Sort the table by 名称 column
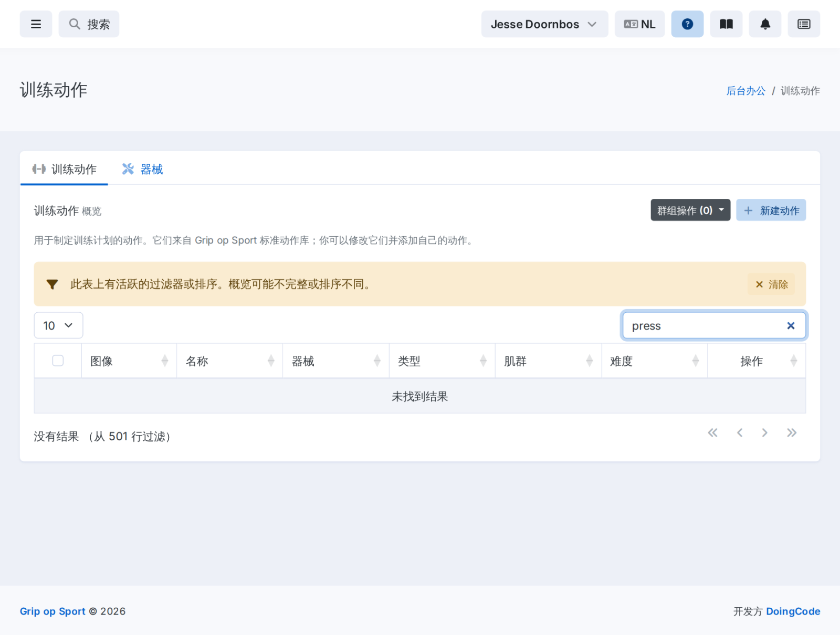 coord(230,361)
